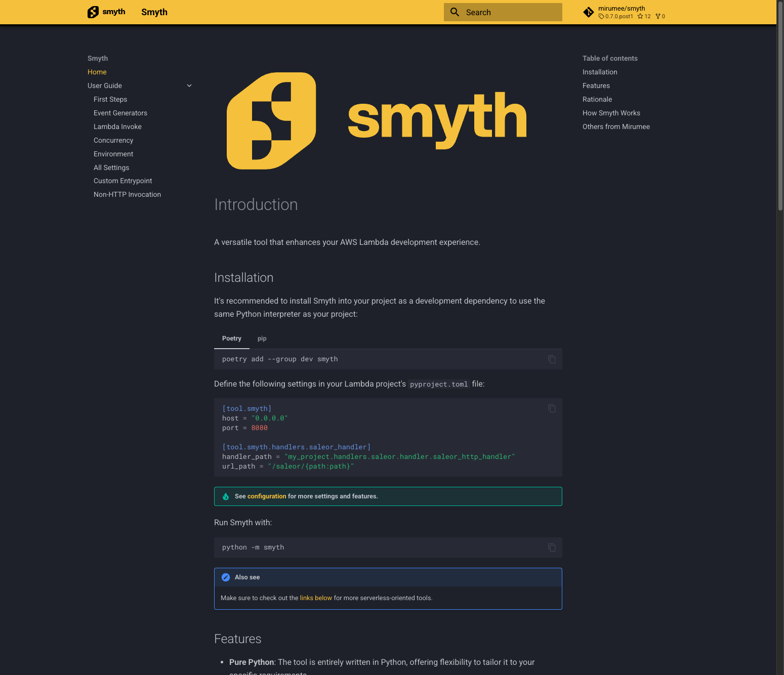
Task: Jump to How Smyth Works section
Action: [611, 113]
